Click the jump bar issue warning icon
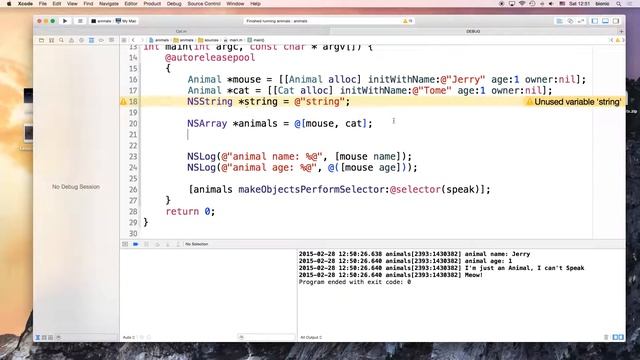Screen dimensions: 640x360 click(618, 40)
